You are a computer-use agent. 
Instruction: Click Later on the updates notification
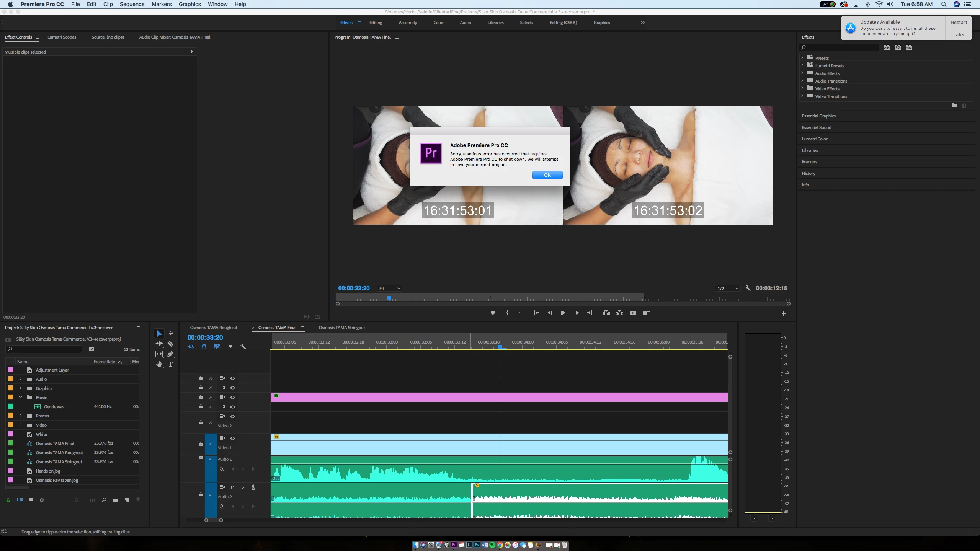pyautogui.click(x=959, y=34)
